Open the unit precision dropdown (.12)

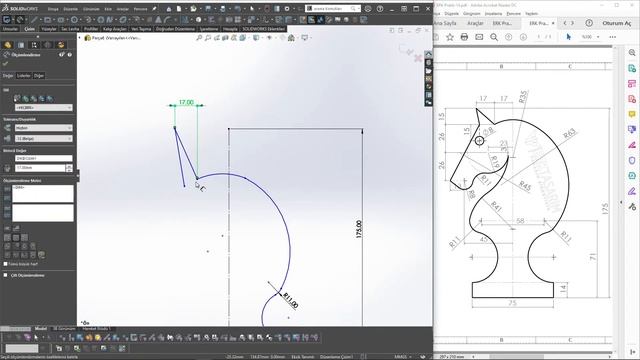click(x=44, y=138)
